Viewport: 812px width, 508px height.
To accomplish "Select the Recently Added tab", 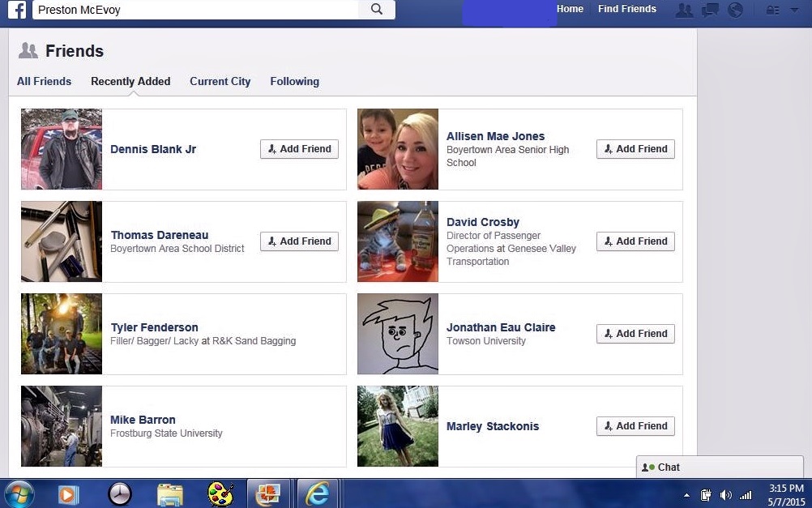I will (130, 81).
